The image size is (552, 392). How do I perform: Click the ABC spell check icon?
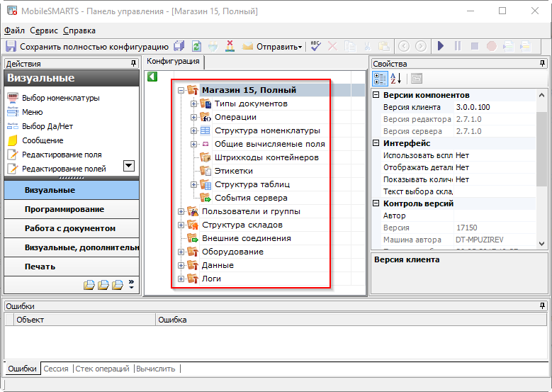click(315, 46)
